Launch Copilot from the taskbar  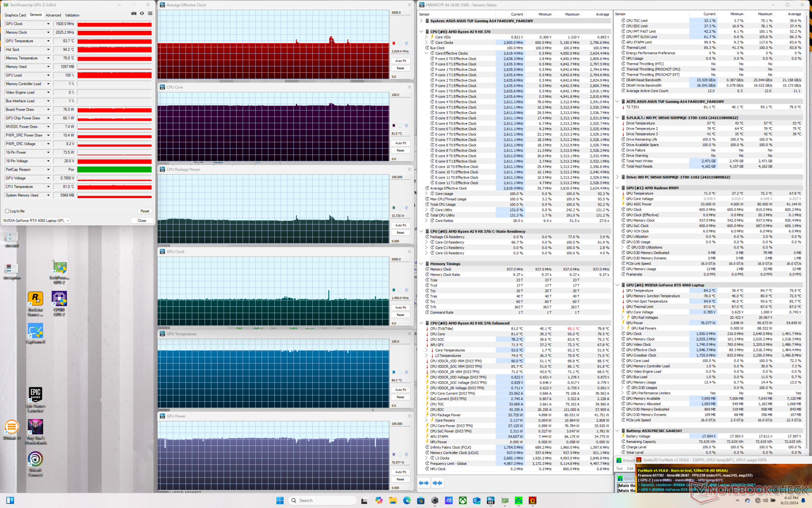379,500
